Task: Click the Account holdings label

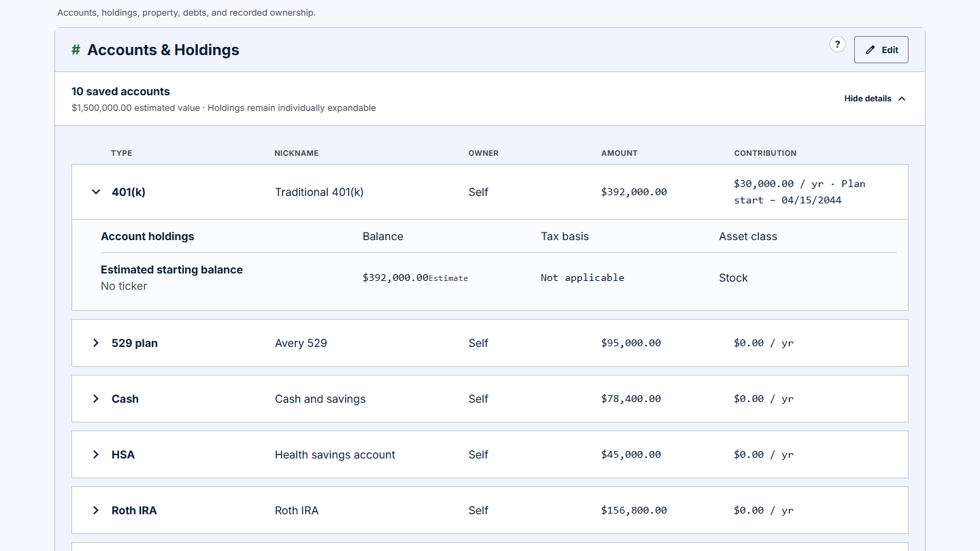Action: [147, 237]
